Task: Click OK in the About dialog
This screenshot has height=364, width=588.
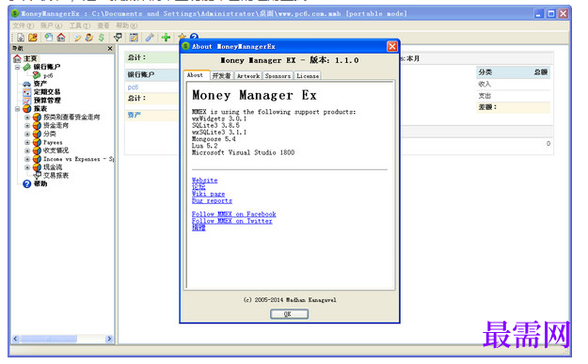Action: coord(289,314)
